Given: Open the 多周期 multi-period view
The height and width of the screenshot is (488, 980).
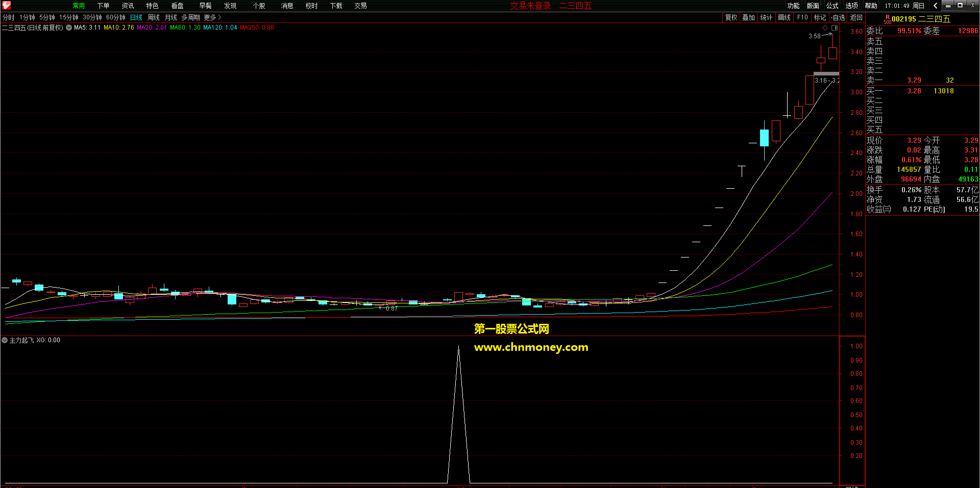Looking at the screenshot, I should (190, 17).
